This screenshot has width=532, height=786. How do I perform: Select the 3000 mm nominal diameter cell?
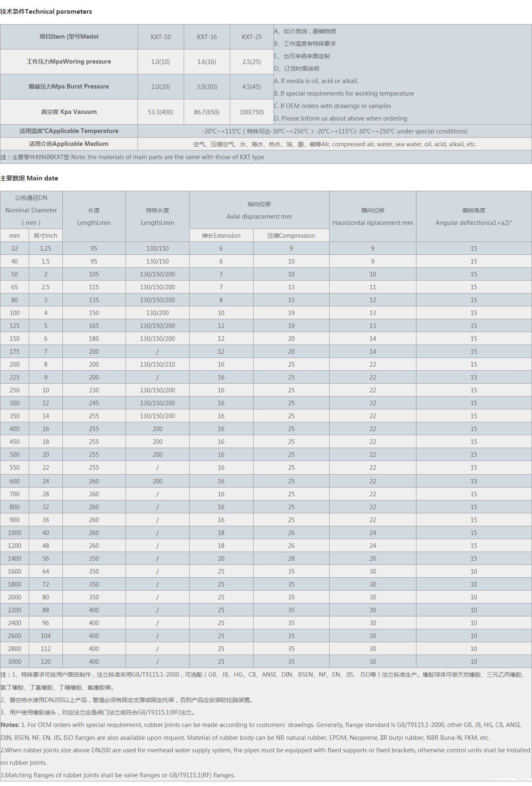click(x=15, y=662)
